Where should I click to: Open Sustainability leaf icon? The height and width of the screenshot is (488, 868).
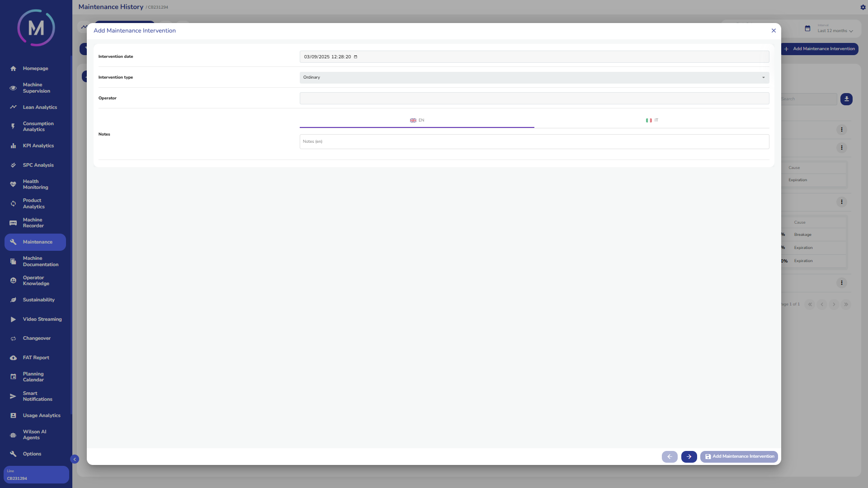(13, 300)
